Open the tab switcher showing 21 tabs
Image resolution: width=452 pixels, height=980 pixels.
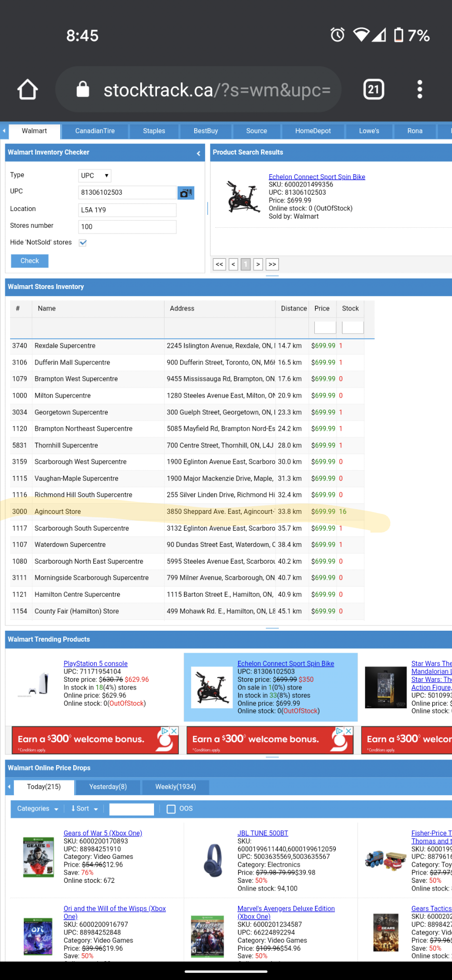coord(374,89)
